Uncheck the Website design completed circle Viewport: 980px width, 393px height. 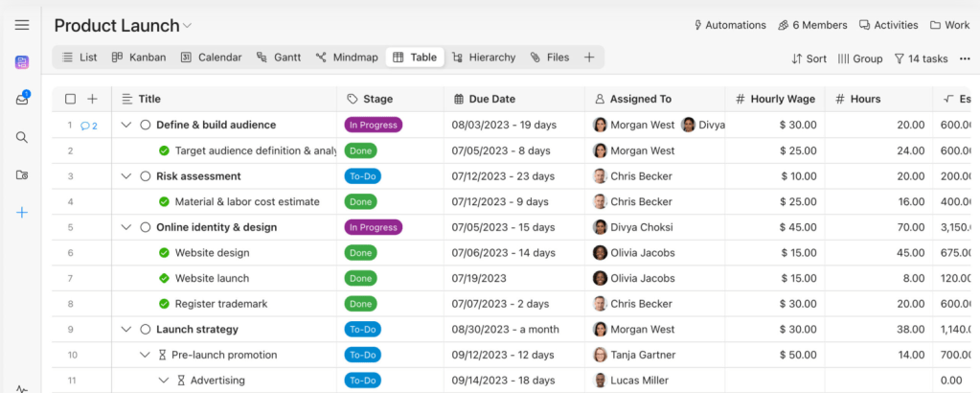coord(164,253)
